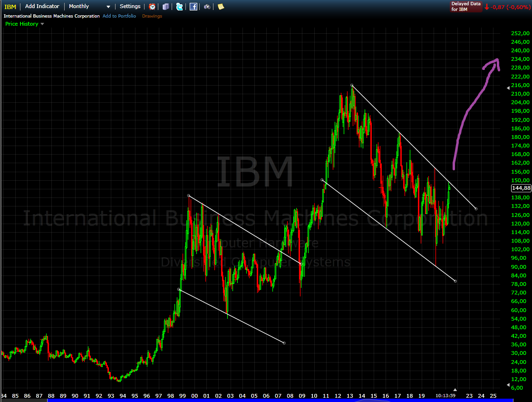This screenshot has width=532, height=402.
Task: Open the Settings menu
Action: (130, 7)
